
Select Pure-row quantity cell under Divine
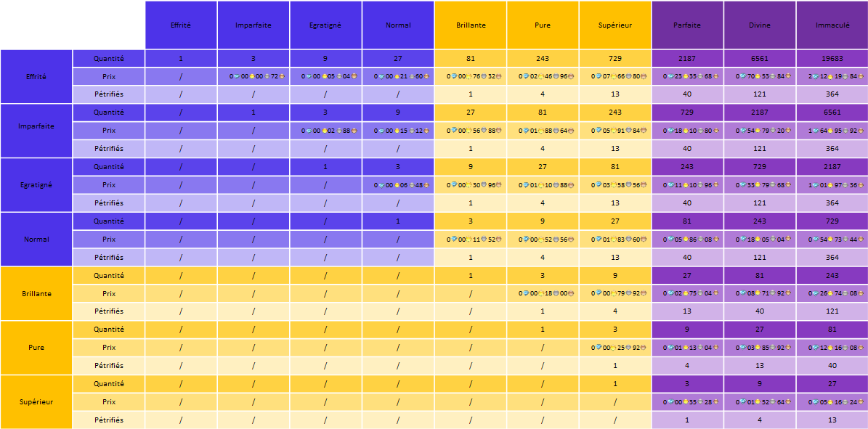[760, 330]
